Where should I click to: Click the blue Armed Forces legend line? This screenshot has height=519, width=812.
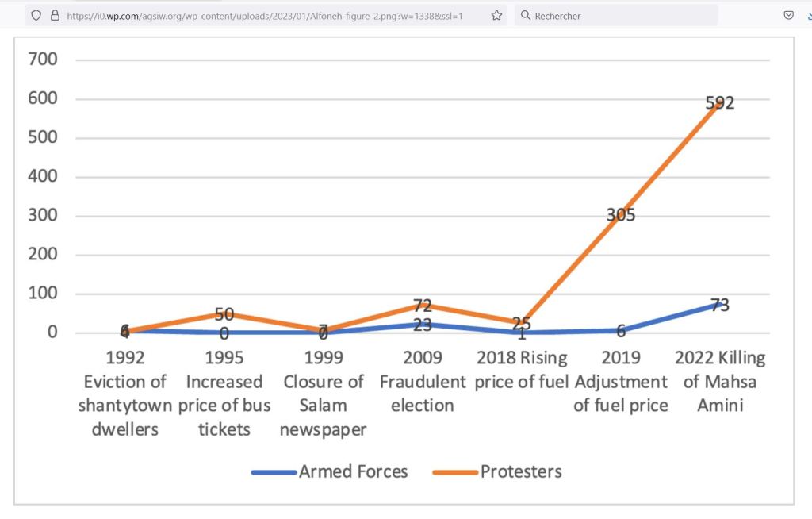[x=274, y=472]
